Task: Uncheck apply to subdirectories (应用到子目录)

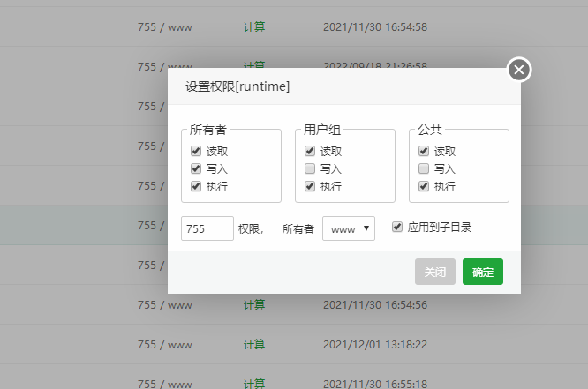Action: (397, 227)
